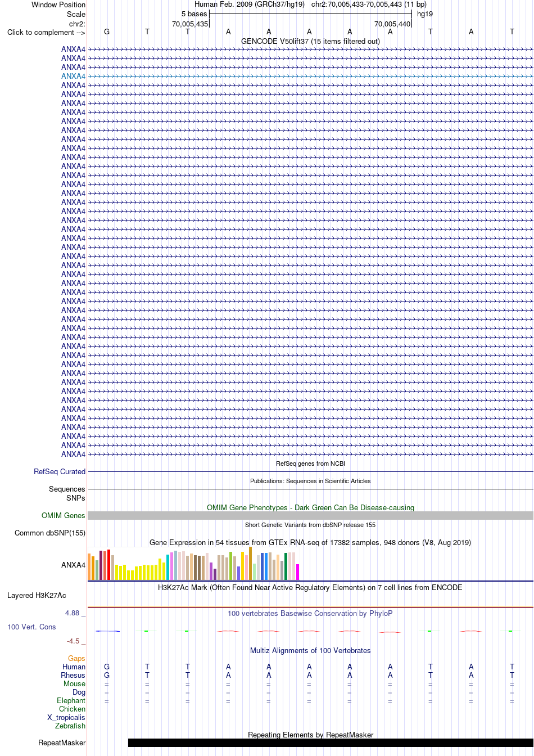Open the H3K27Ac Mark track title
Screen dimensions: 534x756
click(x=310, y=587)
